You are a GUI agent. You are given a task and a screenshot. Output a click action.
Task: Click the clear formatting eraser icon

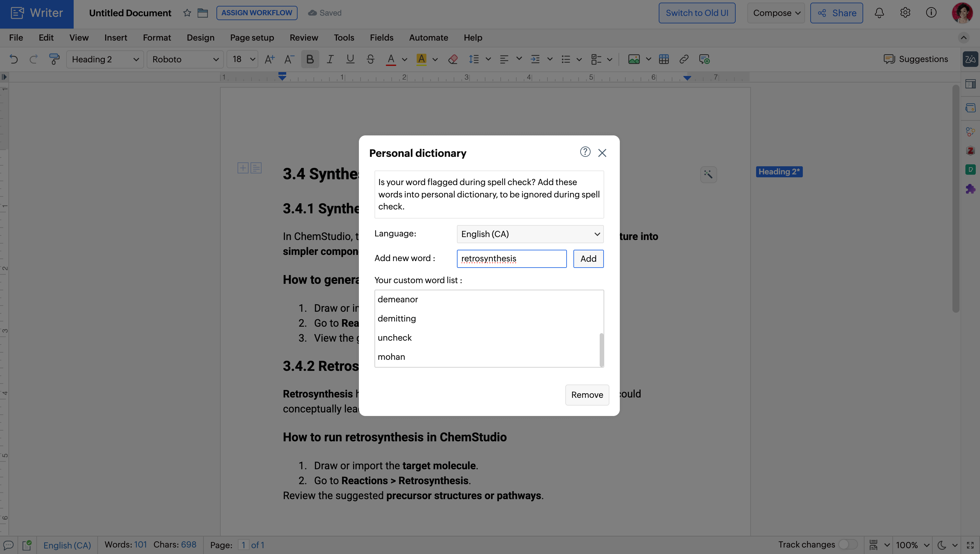[453, 59]
